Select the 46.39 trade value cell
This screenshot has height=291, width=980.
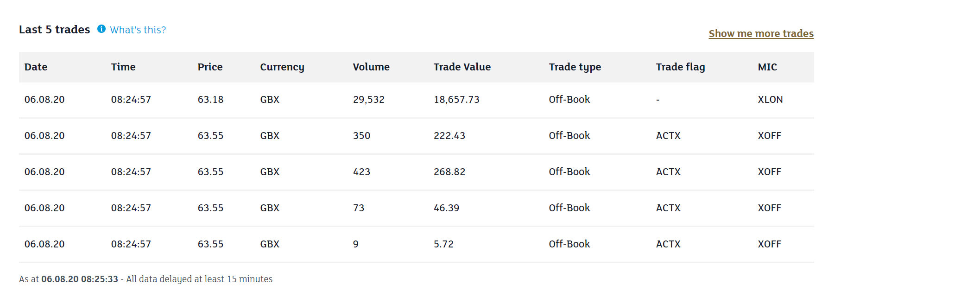click(x=446, y=208)
